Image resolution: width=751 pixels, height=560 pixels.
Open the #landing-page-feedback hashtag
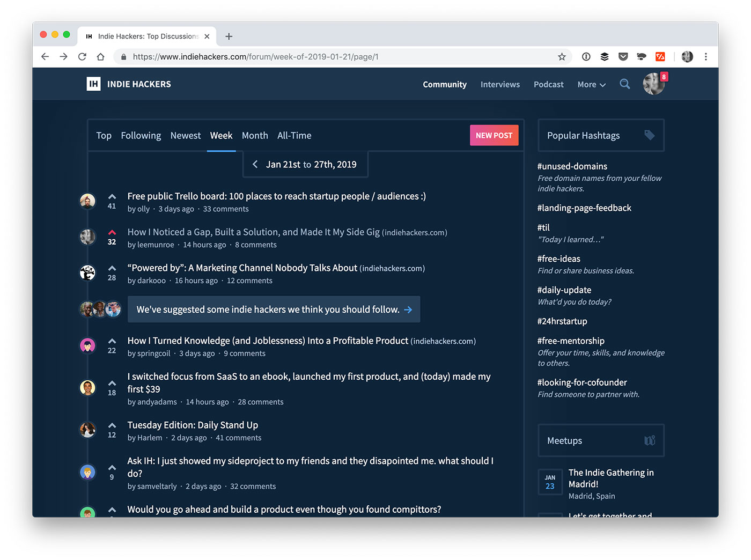tap(584, 208)
